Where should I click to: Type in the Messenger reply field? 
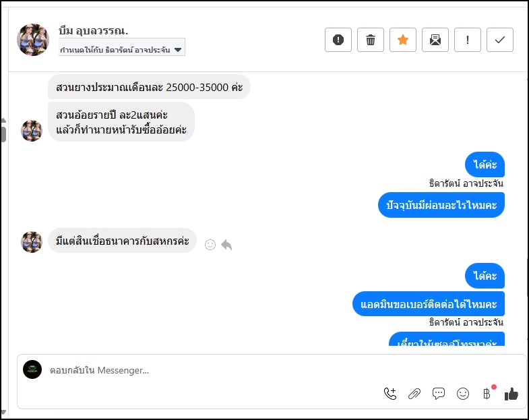pyautogui.click(x=202, y=370)
